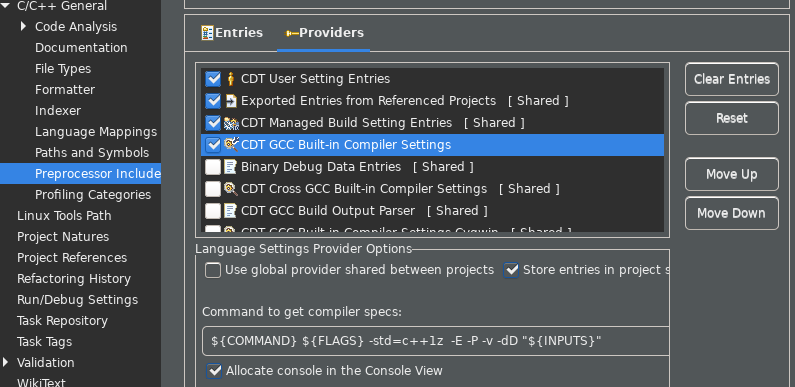Uncheck CDT Managed Build Setting Entries provider

tap(213, 123)
